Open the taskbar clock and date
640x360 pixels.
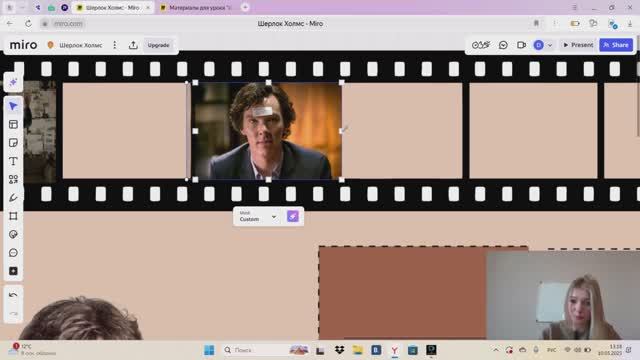click(610, 350)
